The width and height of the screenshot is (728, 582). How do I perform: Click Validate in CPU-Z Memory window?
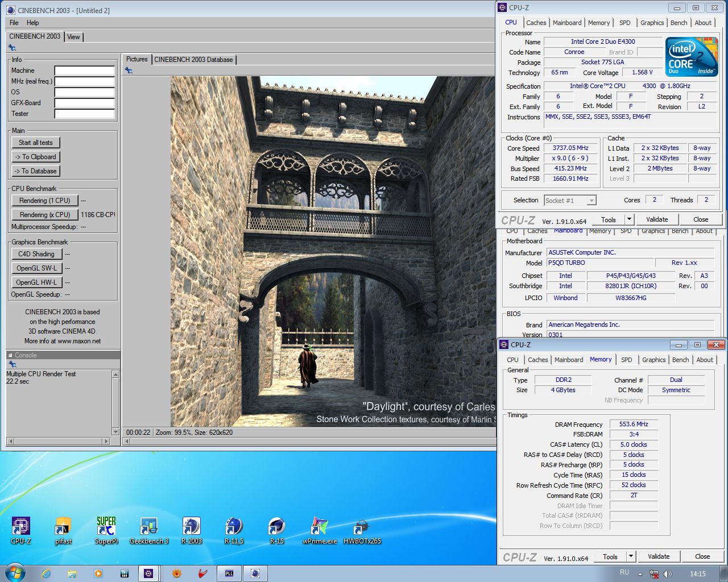659,556
